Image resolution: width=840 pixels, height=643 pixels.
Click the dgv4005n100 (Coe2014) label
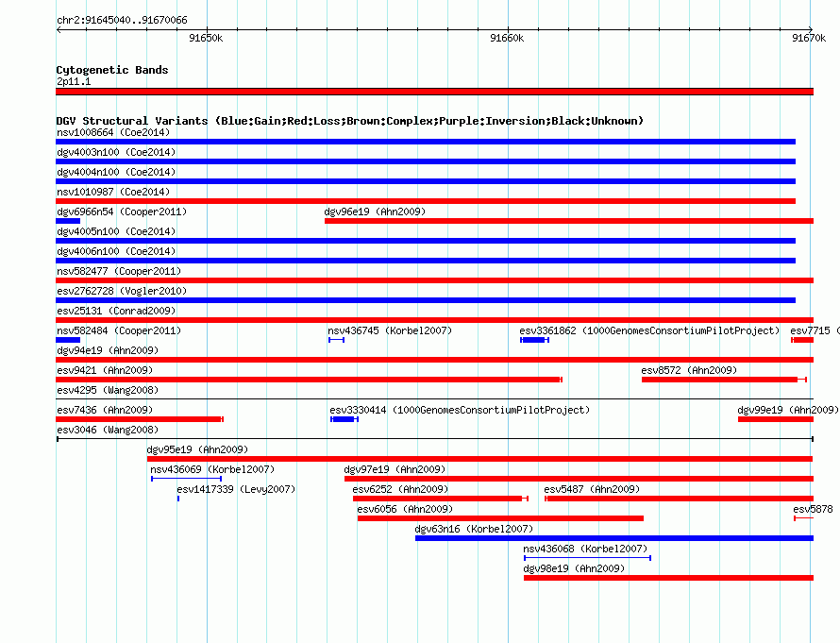click(x=116, y=231)
